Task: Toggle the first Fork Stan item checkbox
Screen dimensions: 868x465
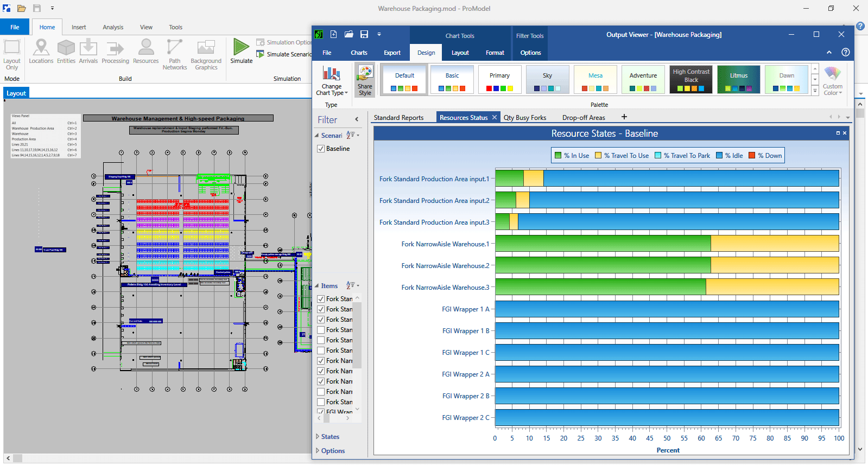Action: point(321,299)
